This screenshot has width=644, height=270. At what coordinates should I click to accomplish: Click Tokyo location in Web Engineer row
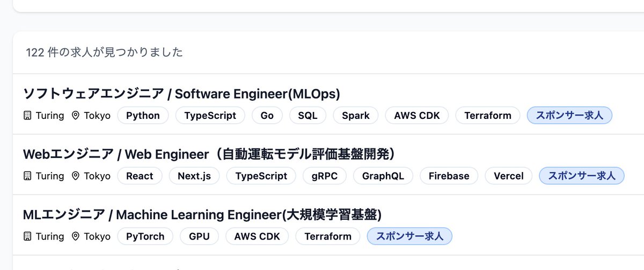coord(97,176)
